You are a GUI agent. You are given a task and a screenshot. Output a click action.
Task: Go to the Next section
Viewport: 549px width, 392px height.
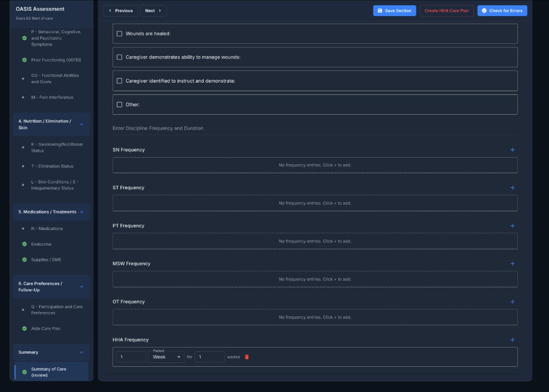153,11
